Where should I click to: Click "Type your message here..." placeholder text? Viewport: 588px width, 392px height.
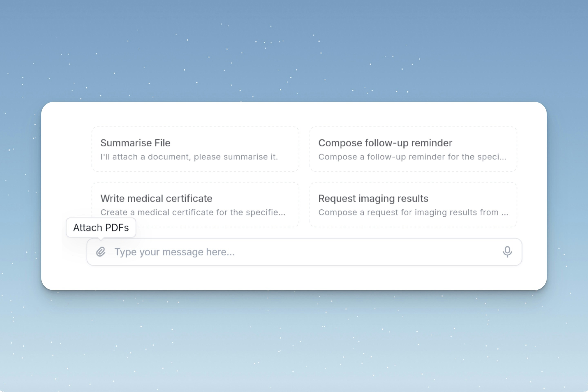pyautogui.click(x=174, y=252)
